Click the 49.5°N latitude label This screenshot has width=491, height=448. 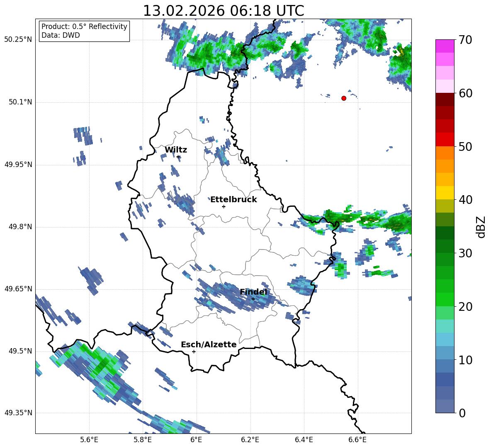click(21, 351)
